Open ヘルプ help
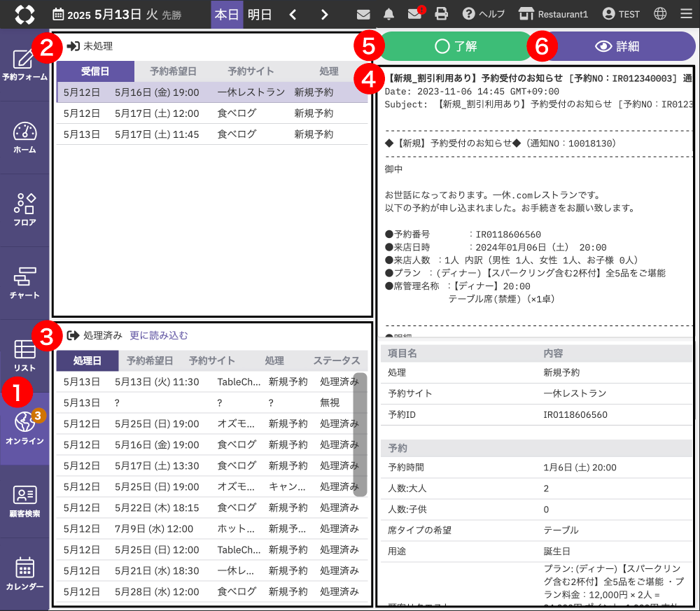The height and width of the screenshot is (611, 700). (x=484, y=14)
